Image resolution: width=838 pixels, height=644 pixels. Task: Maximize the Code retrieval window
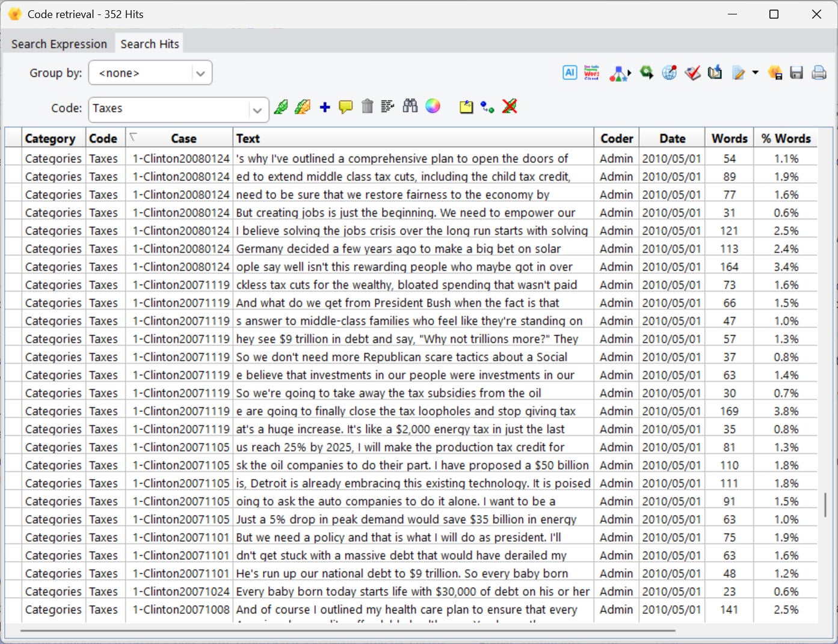click(x=774, y=14)
